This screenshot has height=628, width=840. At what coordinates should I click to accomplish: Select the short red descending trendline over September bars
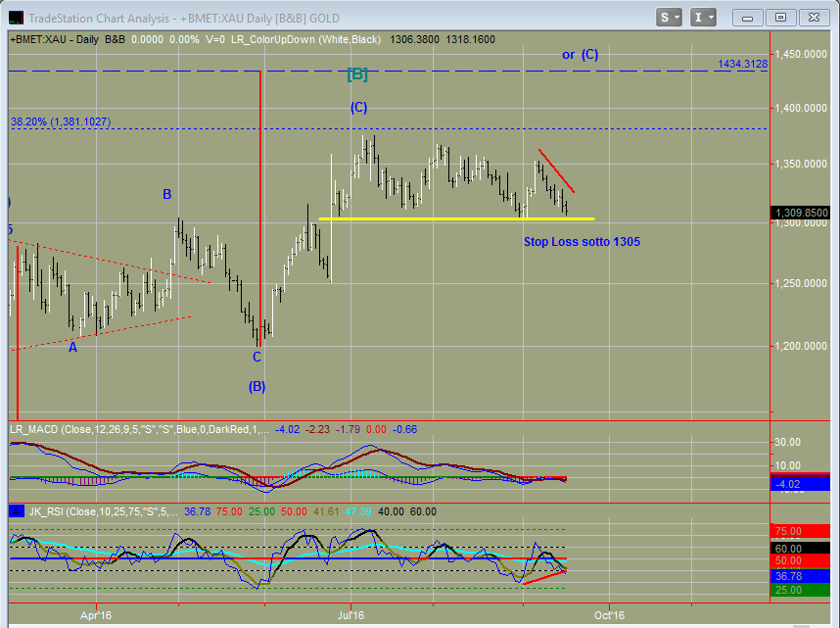click(557, 170)
